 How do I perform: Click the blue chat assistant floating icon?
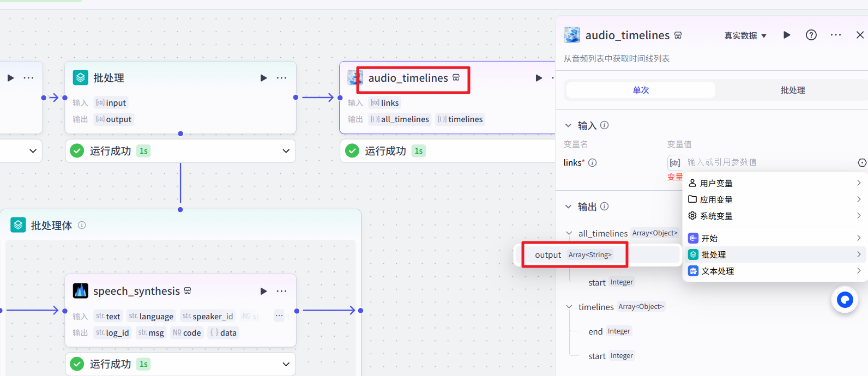click(x=845, y=300)
